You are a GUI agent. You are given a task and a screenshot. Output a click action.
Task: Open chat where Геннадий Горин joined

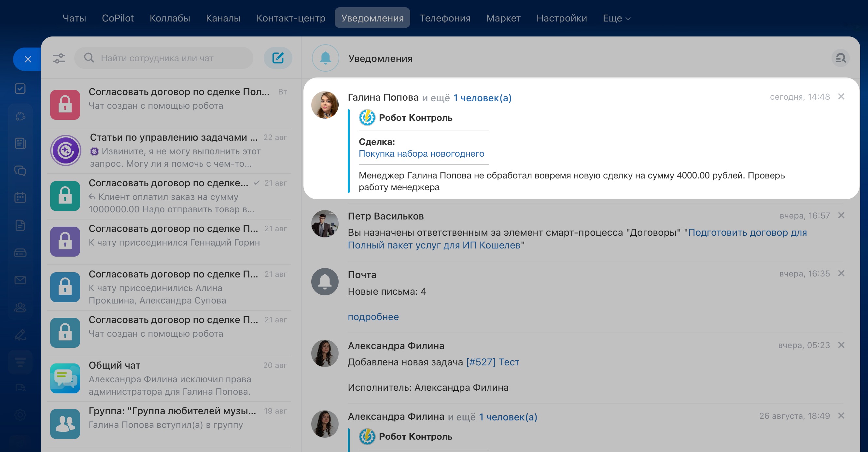pos(169,242)
